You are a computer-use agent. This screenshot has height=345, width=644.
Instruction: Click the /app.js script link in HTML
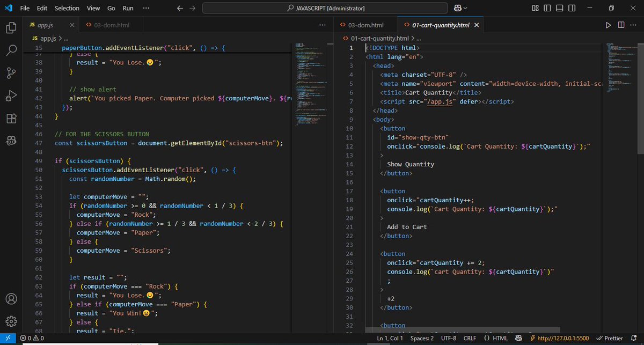440,101
